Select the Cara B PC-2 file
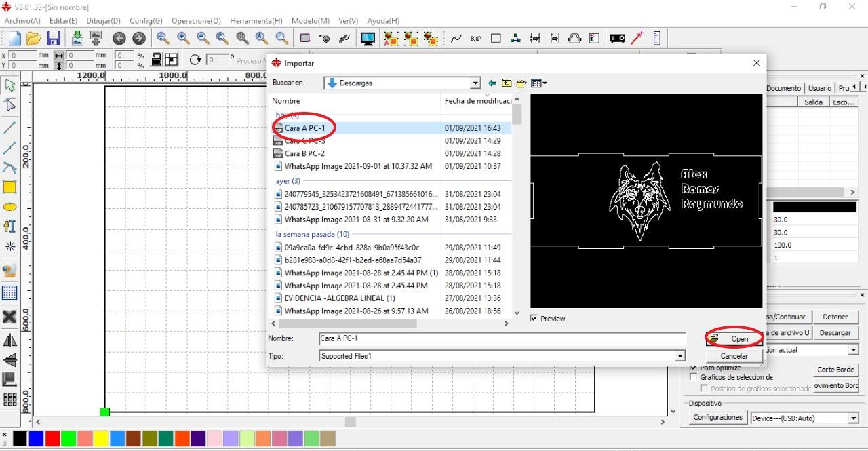The image size is (868, 451). click(x=305, y=153)
